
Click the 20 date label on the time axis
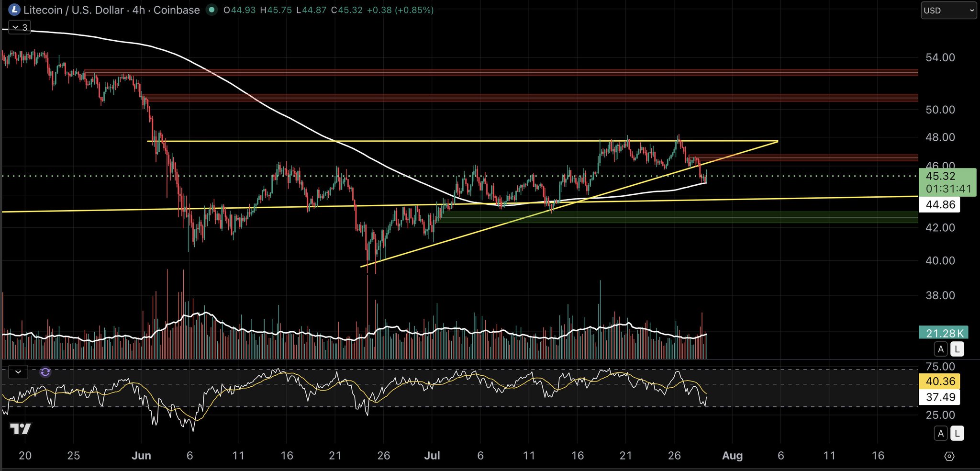point(25,456)
